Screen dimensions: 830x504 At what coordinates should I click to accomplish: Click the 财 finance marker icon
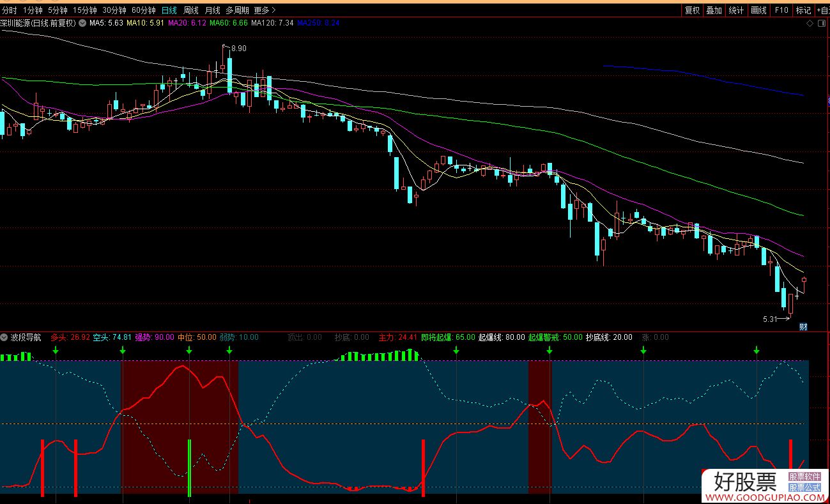[x=804, y=326]
